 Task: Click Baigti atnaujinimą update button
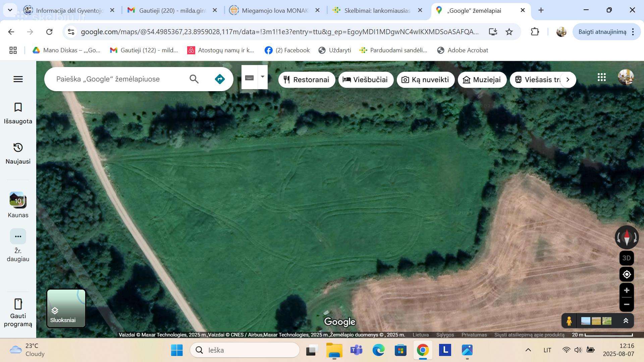[x=602, y=32]
